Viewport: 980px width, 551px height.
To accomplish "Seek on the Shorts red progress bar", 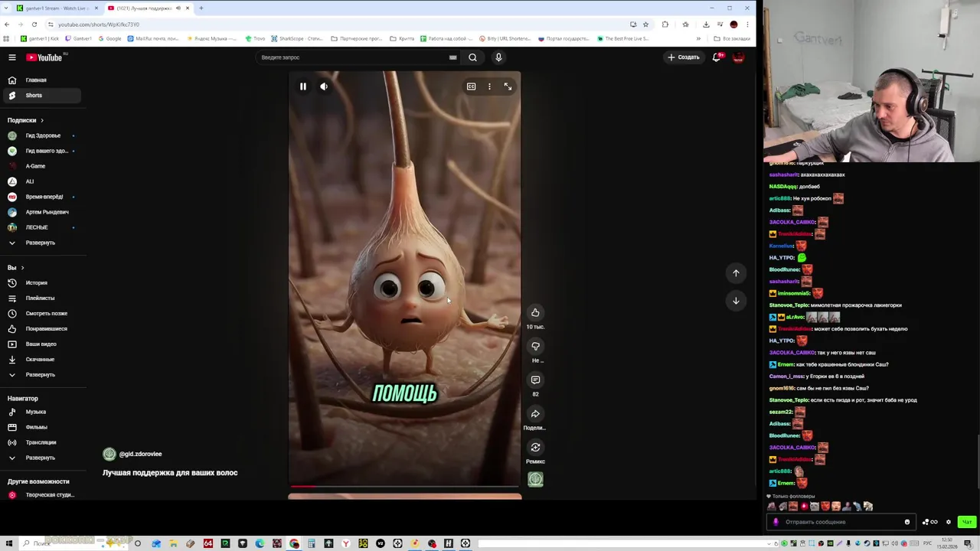I will click(404, 486).
